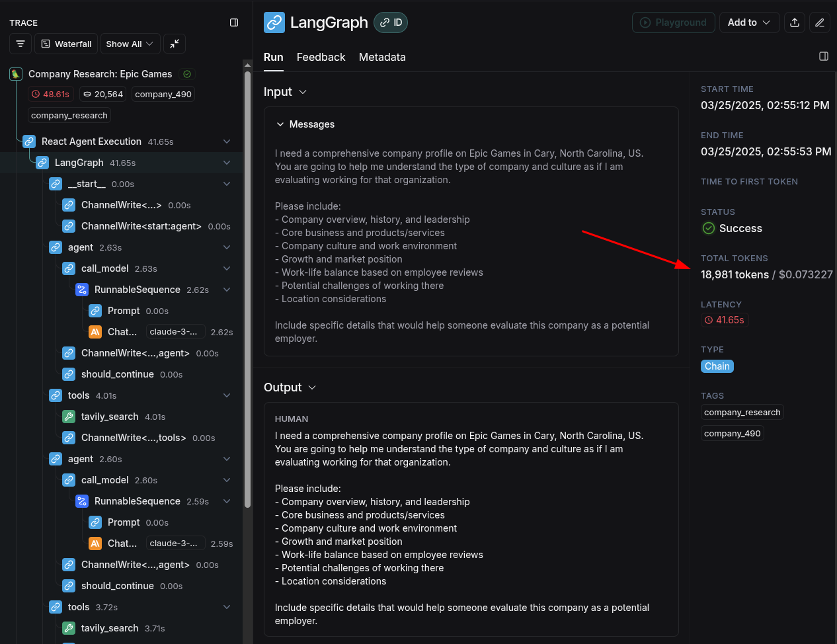Click the LangGraph header chain icon
This screenshot has width=837, height=644.
(x=274, y=22)
